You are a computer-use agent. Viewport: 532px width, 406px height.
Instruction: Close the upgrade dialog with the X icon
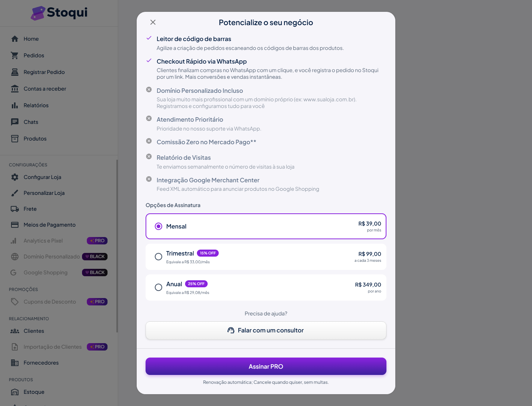click(153, 22)
